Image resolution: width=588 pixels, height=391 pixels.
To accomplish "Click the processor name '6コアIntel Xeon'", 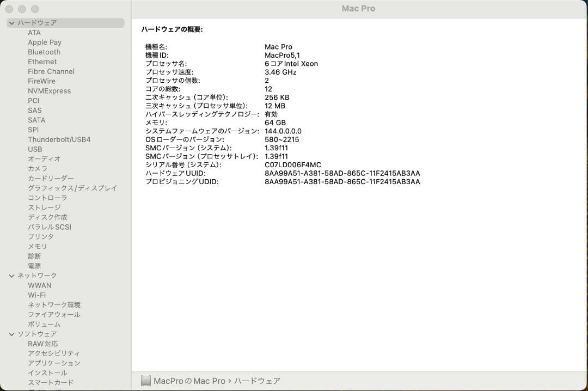I will tap(291, 64).
